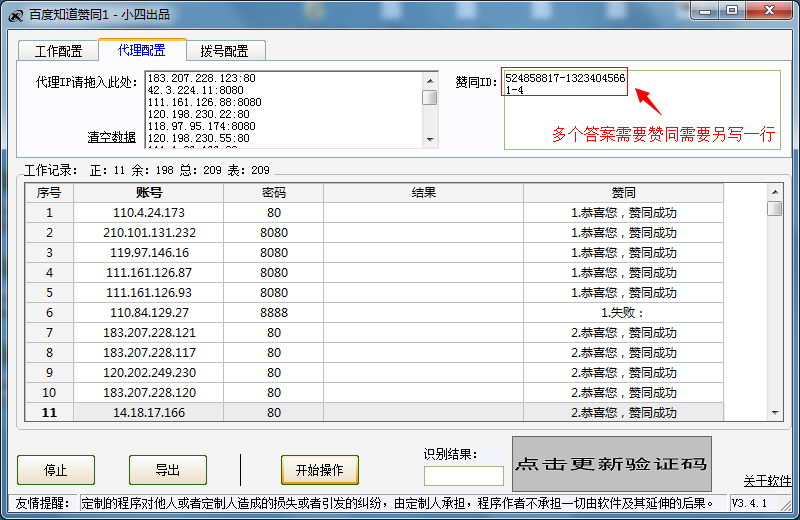This screenshot has width=800, height=520.
Task: Click the app icon in title bar
Action: click(x=15, y=13)
